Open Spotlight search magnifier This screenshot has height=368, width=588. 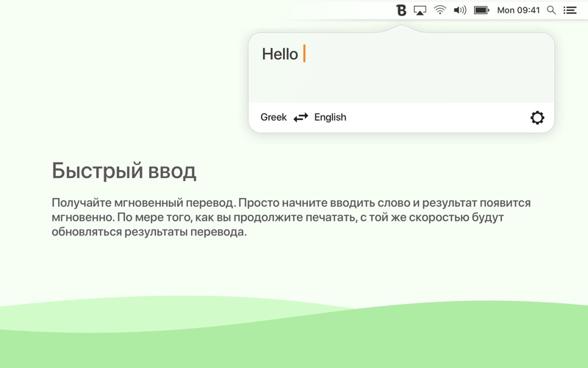pos(551,10)
